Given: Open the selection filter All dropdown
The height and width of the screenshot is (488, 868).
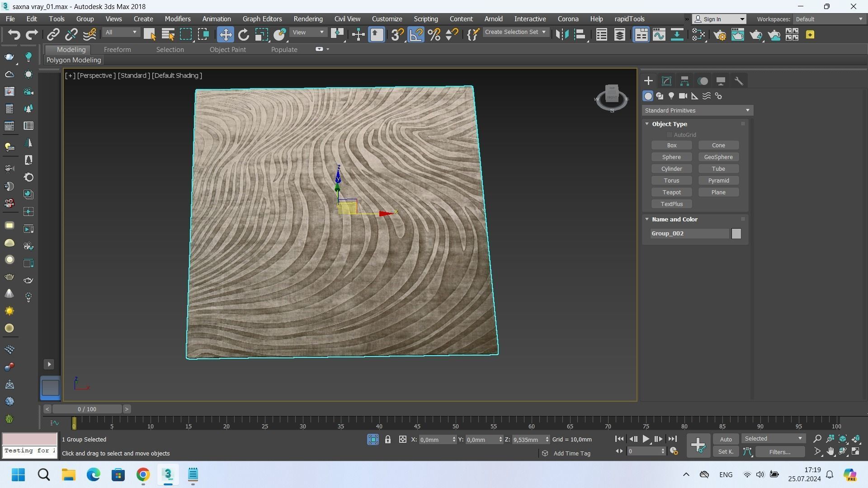Looking at the screenshot, I should (x=121, y=33).
